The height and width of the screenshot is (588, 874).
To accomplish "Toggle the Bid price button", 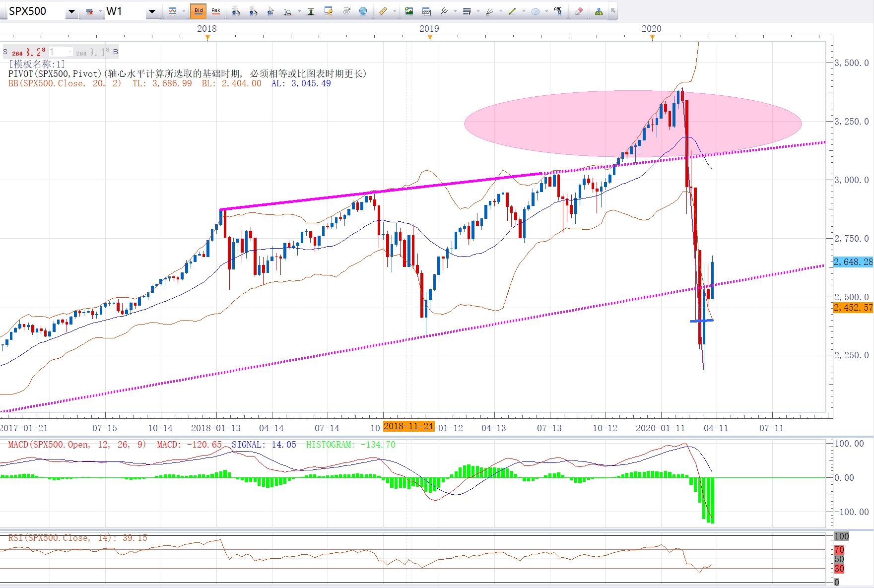I will 199,11.
